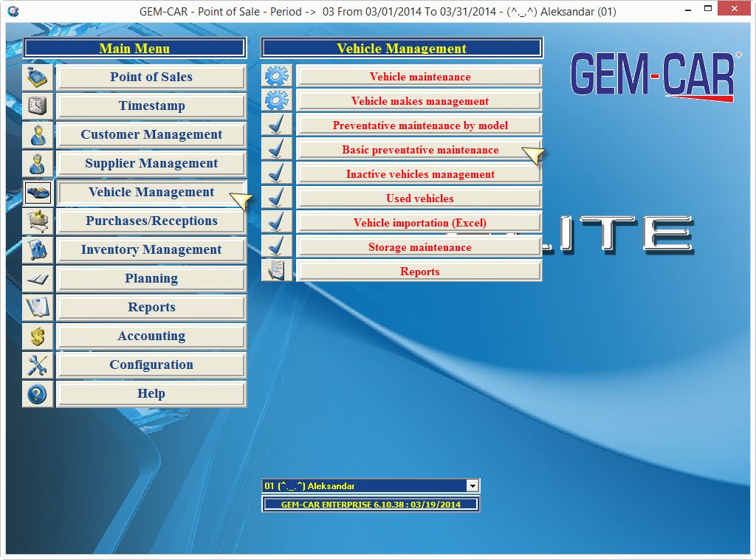Viewport: 756px width, 560px height.
Task: Click checkmark icon beside Vehicle importation (Excel)
Action: pyautogui.click(x=277, y=222)
